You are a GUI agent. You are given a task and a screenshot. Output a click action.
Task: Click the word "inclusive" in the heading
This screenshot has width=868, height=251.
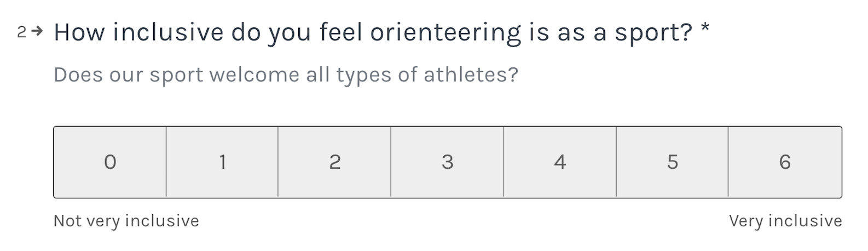coord(169,33)
